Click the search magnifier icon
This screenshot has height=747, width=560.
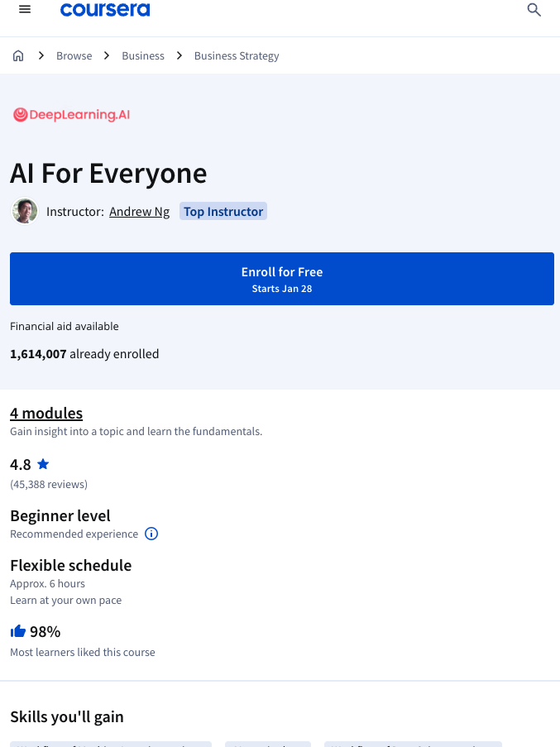click(x=534, y=11)
